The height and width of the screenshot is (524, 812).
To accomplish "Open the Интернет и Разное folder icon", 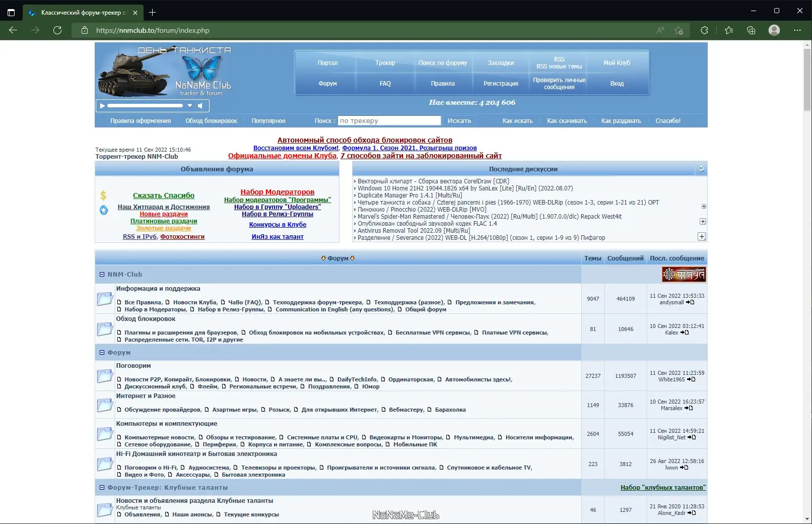I will point(105,405).
